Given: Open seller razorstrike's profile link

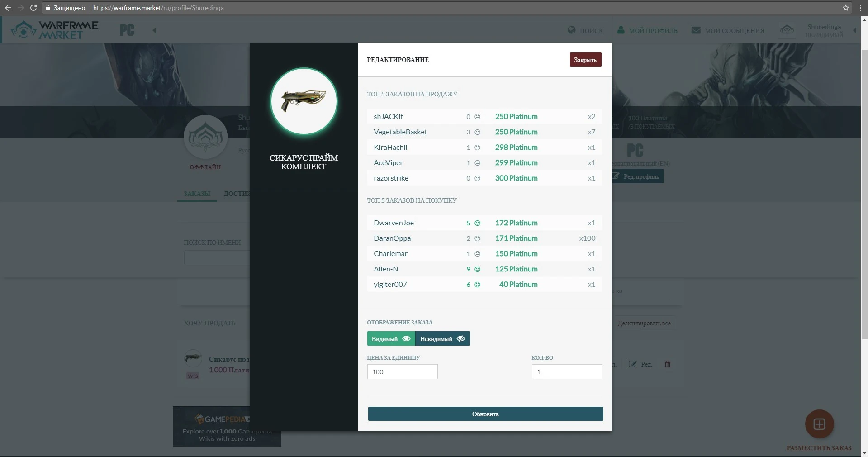Looking at the screenshot, I should (391, 178).
